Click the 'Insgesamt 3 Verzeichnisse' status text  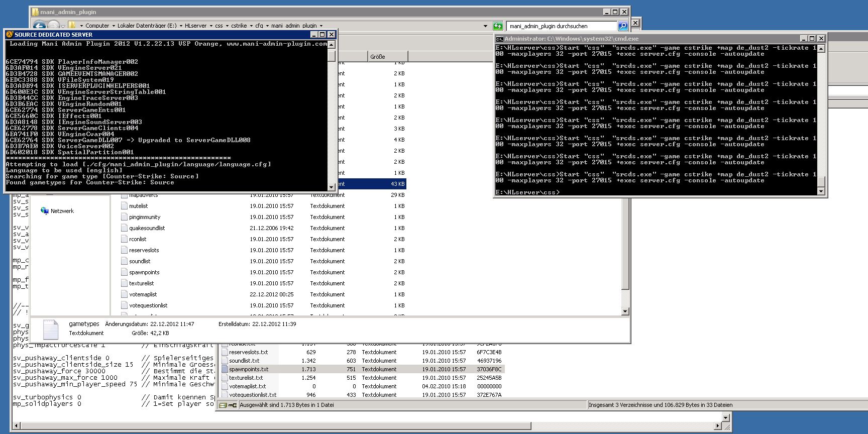(x=661, y=405)
